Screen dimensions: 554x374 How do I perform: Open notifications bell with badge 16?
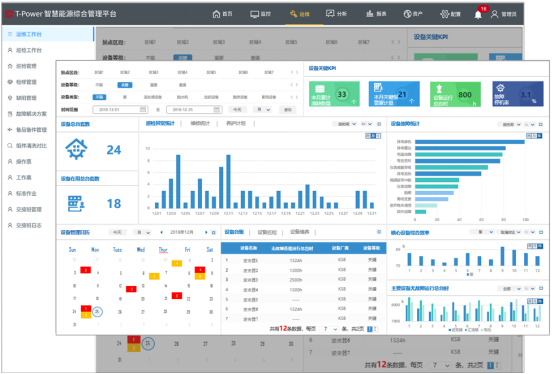478,14
